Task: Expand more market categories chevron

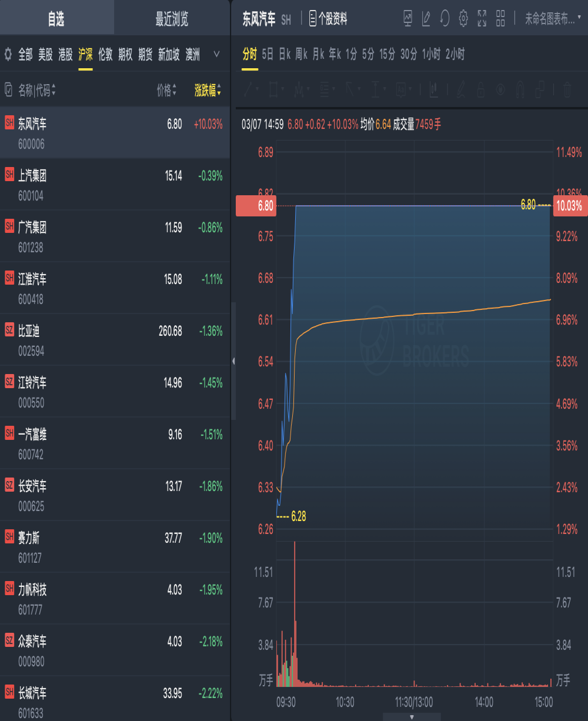Action: 216,55
